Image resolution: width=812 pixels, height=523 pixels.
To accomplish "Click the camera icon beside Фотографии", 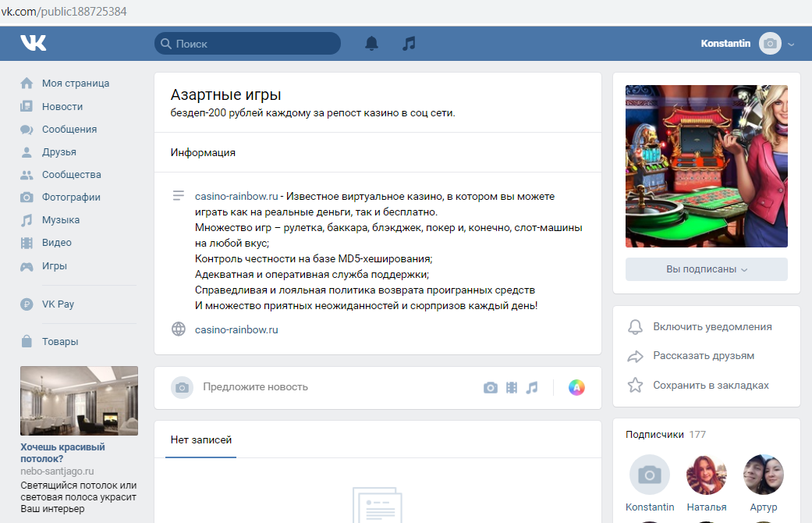I will click(x=27, y=197).
